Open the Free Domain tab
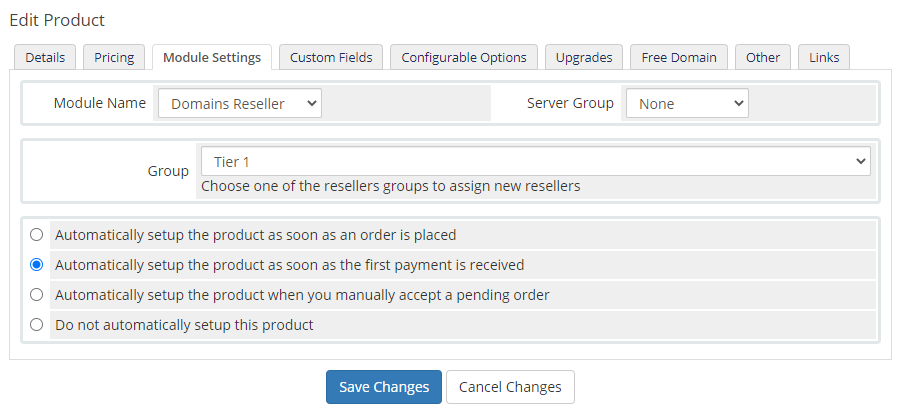This screenshot has width=902, height=417. pyautogui.click(x=679, y=57)
